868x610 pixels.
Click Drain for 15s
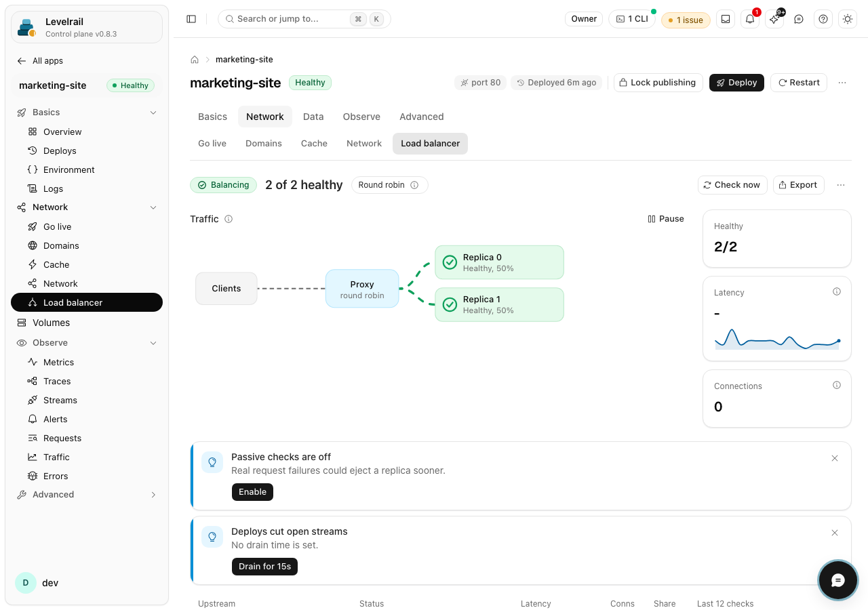tap(264, 567)
